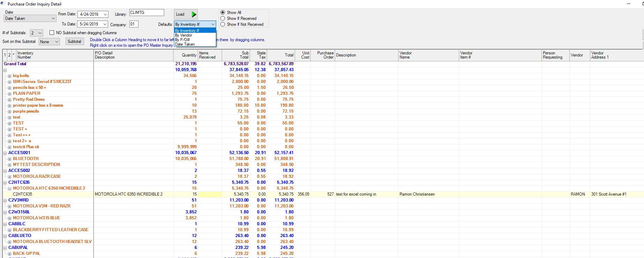Select Show If Not Received option

(223, 24)
